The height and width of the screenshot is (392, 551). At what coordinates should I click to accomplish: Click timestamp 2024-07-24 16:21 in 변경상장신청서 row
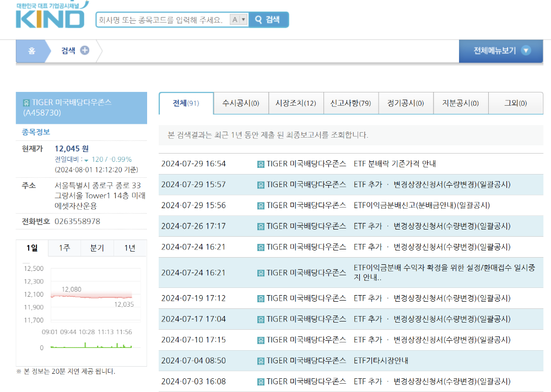click(x=193, y=247)
